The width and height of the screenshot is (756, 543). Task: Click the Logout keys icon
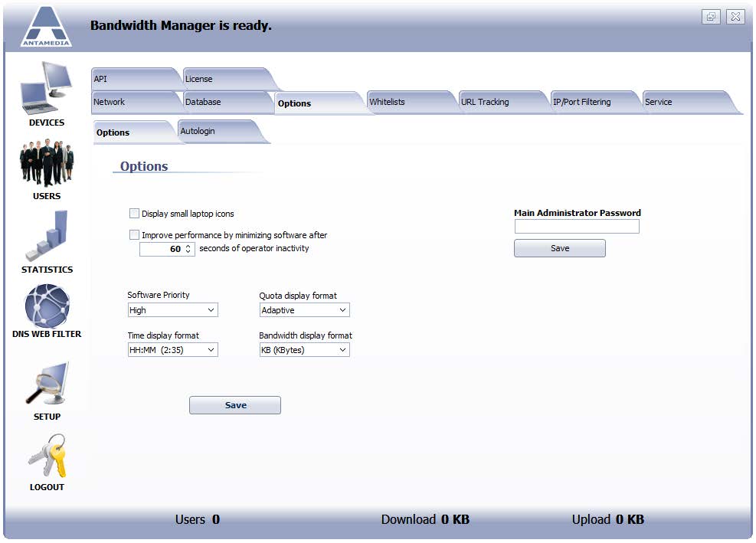pos(47,455)
